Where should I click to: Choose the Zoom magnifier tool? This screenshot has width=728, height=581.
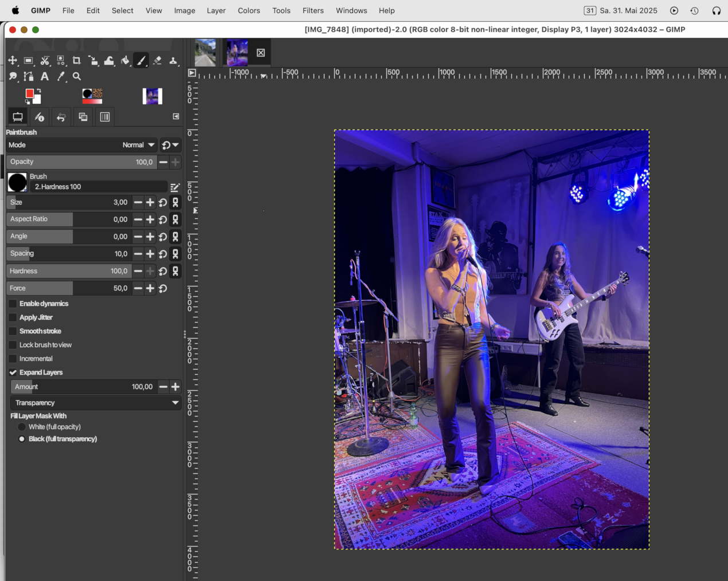77,76
